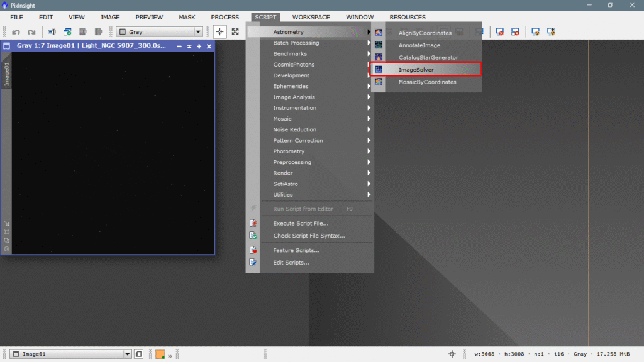644x362 pixels.
Task: Click the image window icon in title bar
Action: coord(7,46)
